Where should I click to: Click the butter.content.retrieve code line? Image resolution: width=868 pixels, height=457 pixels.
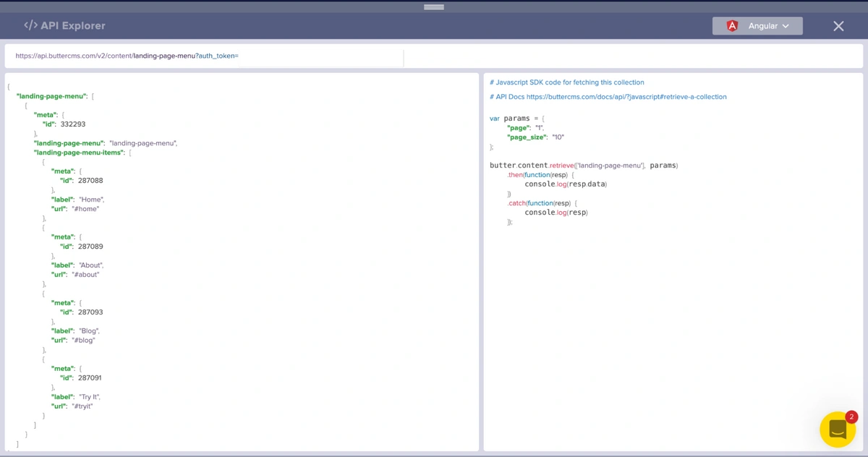584,166
